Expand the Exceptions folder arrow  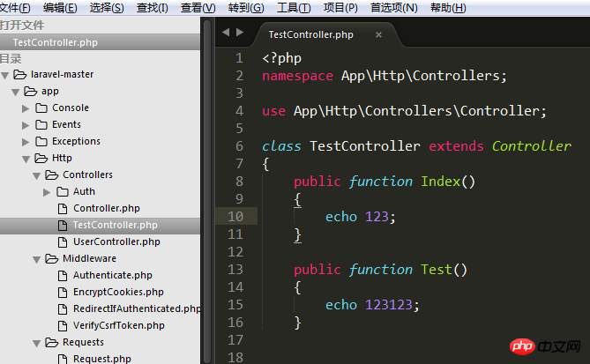pyautogui.click(x=26, y=142)
